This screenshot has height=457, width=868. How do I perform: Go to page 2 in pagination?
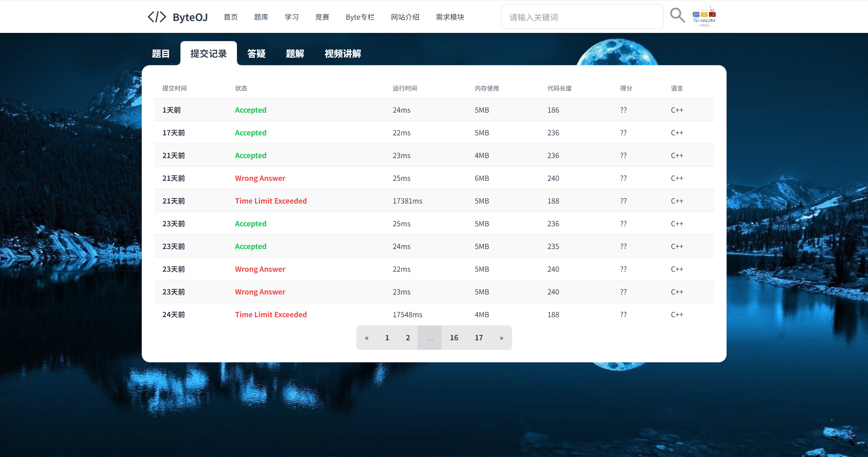point(408,338)
